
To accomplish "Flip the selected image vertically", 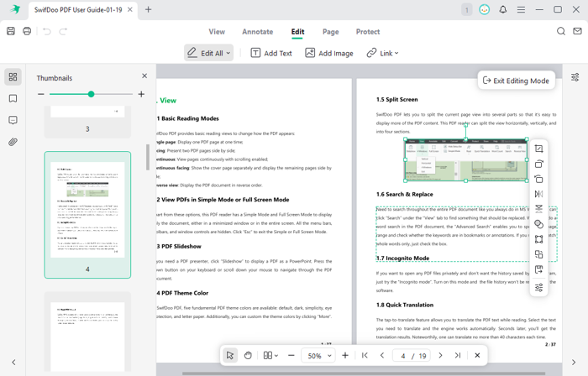I will tap(539, 209).
